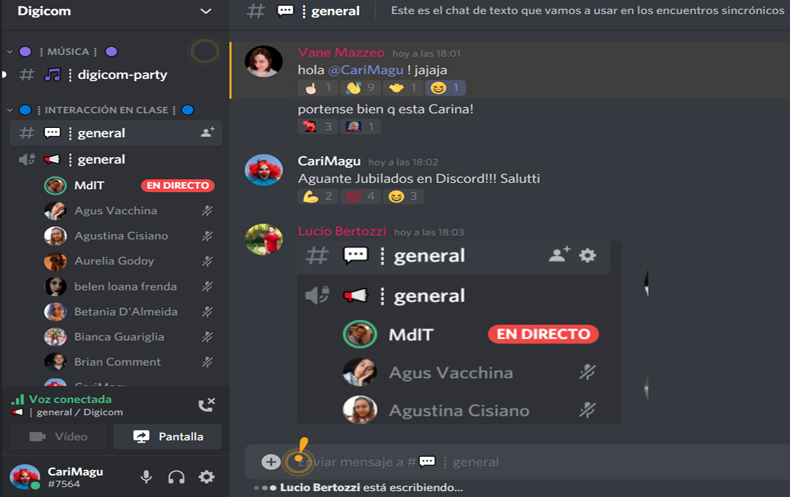Screen dimensions: 790x497
Task: Add the flexed bicep reaction
Action: [x=317, y=196]
